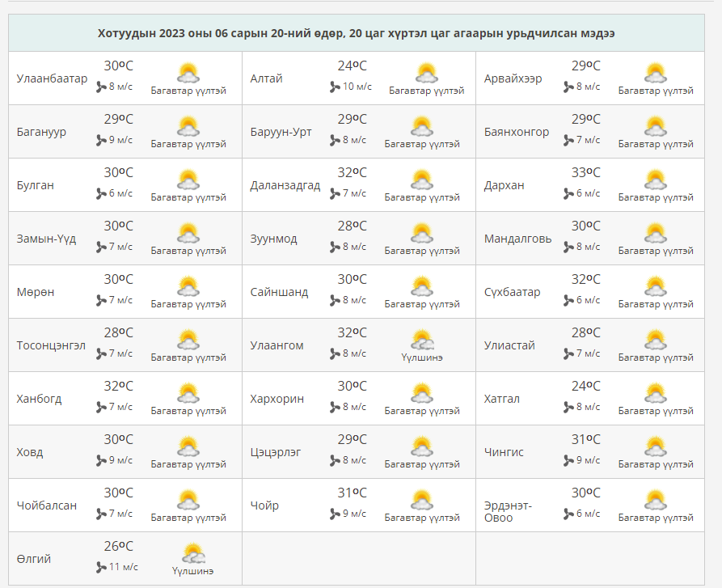Click the Эрдэнэт-Овоо weather icon
722x588 pixels.
(655, 500)
